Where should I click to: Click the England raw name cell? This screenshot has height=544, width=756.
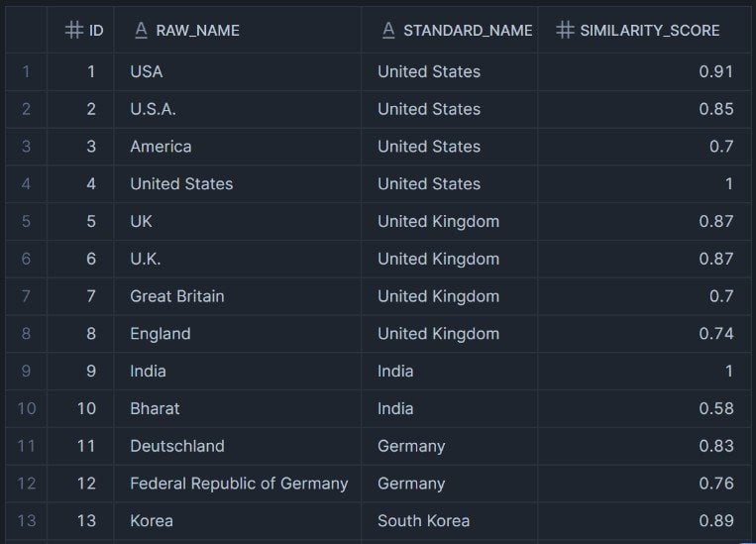tap(160, 334)
